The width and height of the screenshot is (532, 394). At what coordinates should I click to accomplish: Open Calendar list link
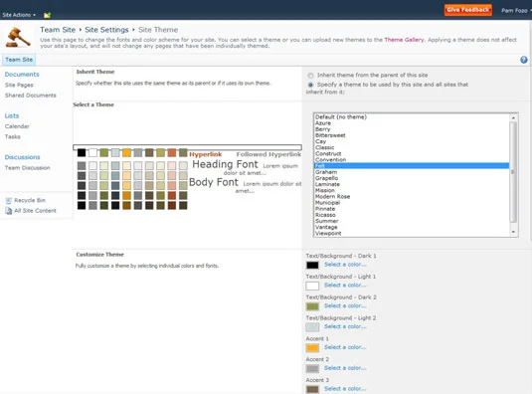17,126
